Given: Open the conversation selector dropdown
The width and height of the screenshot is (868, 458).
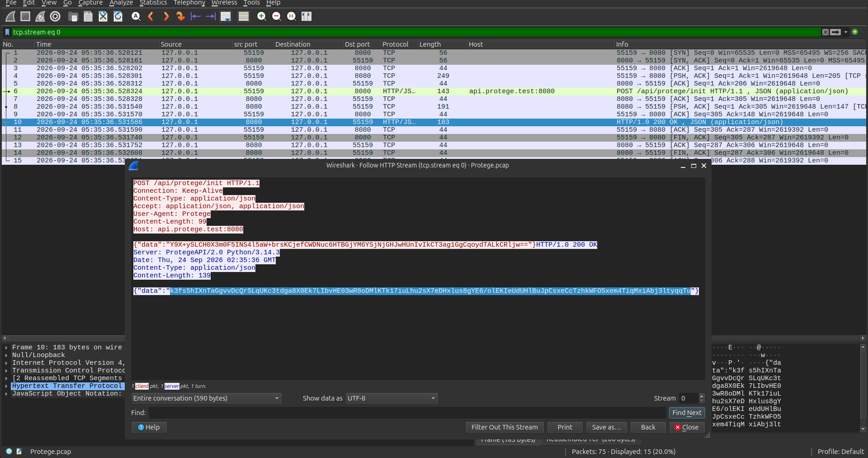Looking at the screenshot, I should 206,398.
